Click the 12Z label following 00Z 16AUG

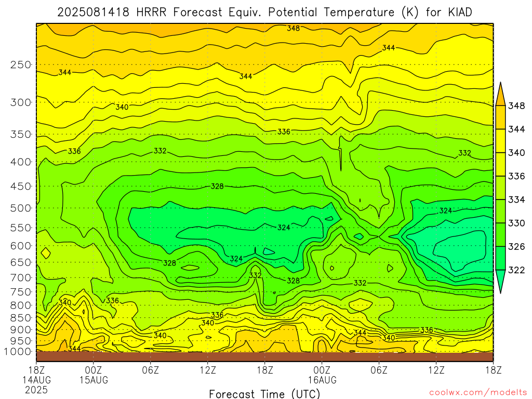click(x=436, y=369)
